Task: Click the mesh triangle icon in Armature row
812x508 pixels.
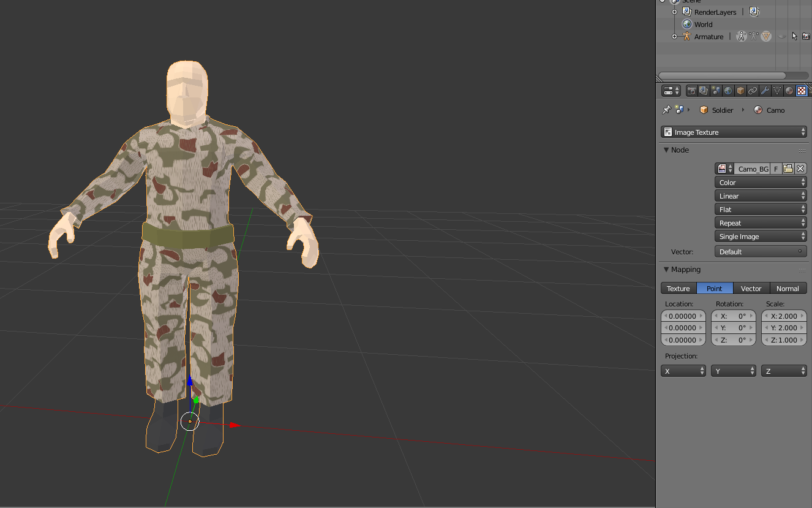Action: coord(766,37)
